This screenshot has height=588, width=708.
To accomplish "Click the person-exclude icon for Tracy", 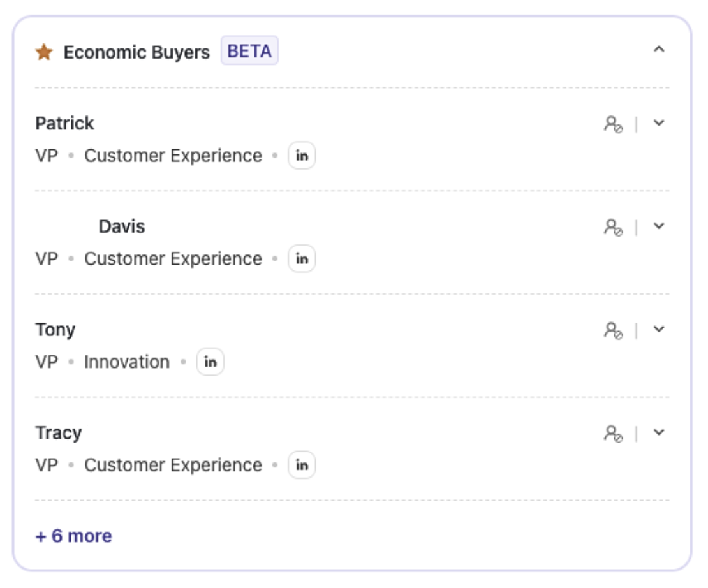I will coord(613,434).
